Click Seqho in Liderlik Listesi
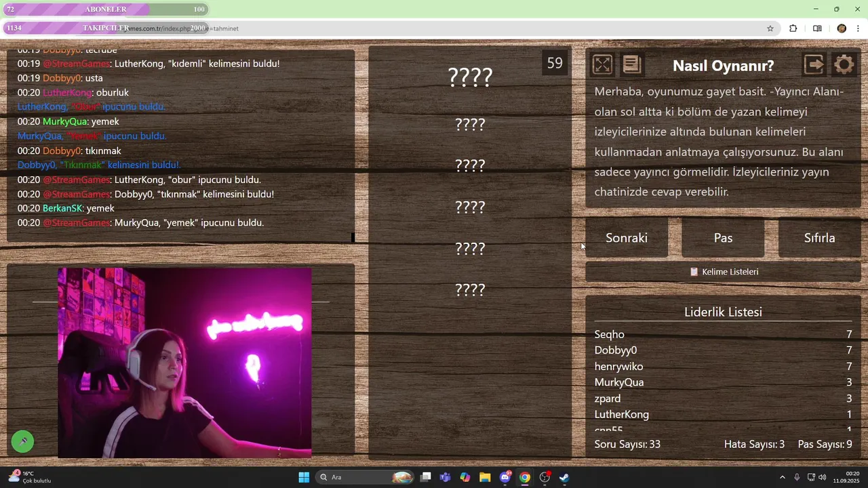Viewport: 868px width, 488px height. pos(610,334)
